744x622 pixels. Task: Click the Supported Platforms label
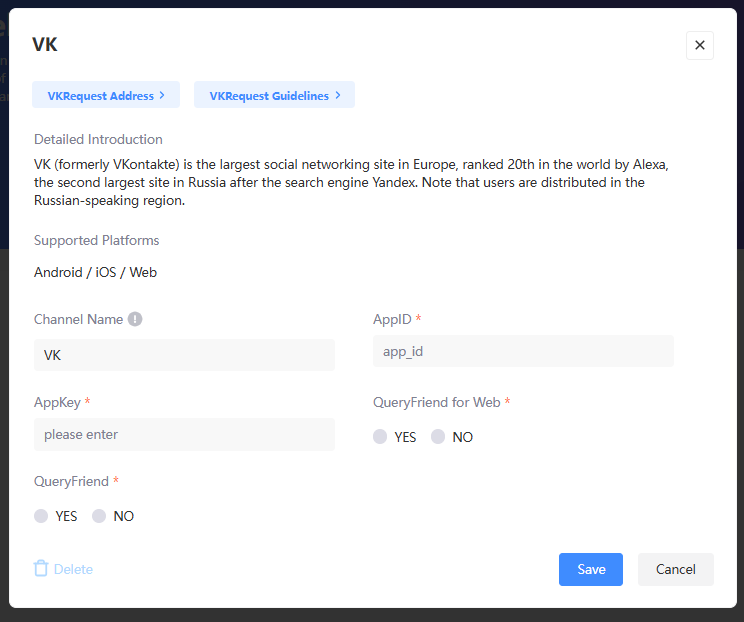click(97, 241)
